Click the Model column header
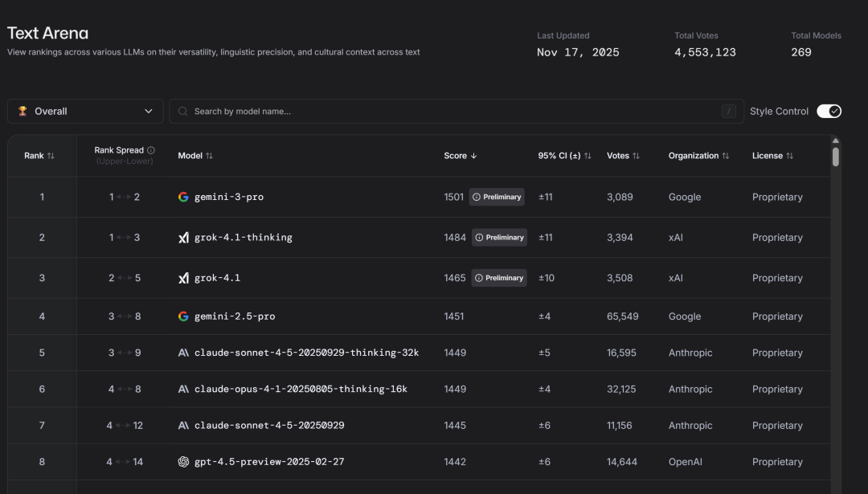 tap(195, 156)
